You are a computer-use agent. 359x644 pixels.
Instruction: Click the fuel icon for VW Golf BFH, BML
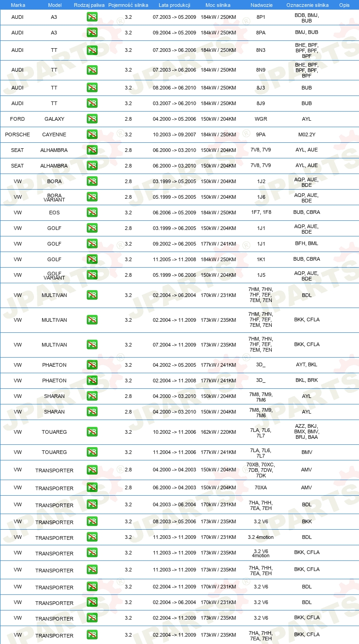pos(92,244)
